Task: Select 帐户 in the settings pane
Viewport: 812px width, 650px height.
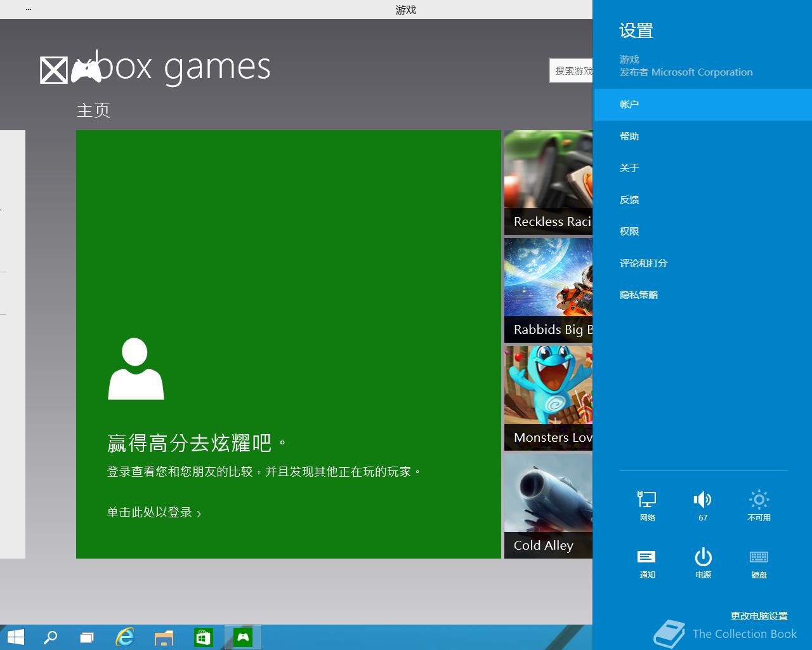Action: [x=703, y=105]
